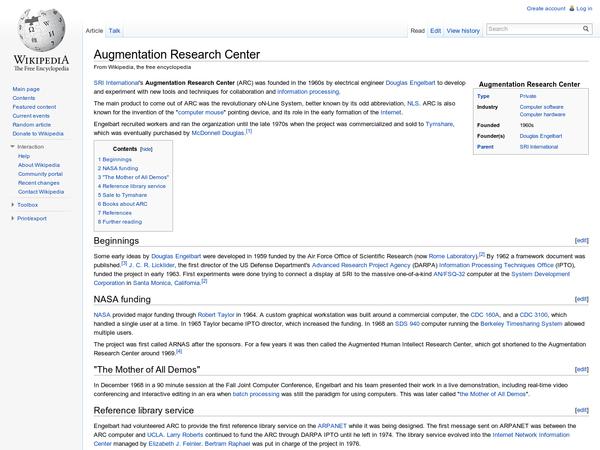Viewport: 600px width, 450px height.
Task: Open information processing link
Action: point(308,92)
